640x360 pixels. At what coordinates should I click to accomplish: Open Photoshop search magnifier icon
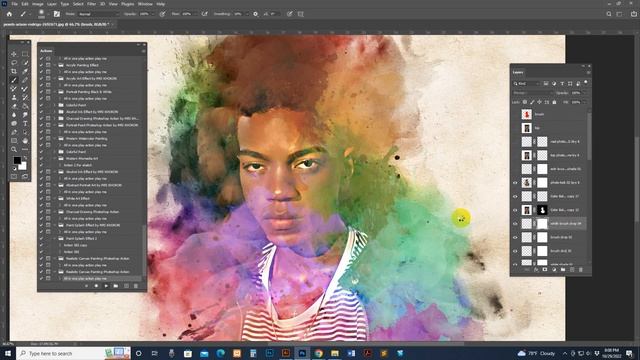pyautogui.click(x=609, y=14)
